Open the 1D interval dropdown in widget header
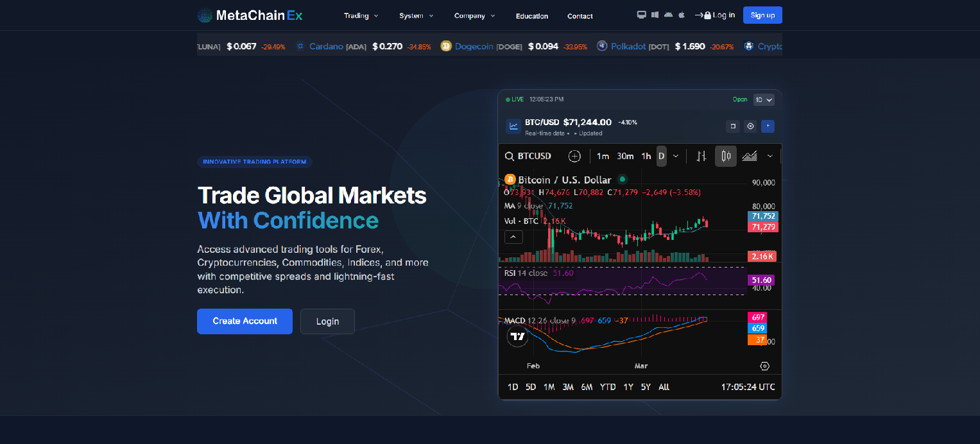 [764, 99]
